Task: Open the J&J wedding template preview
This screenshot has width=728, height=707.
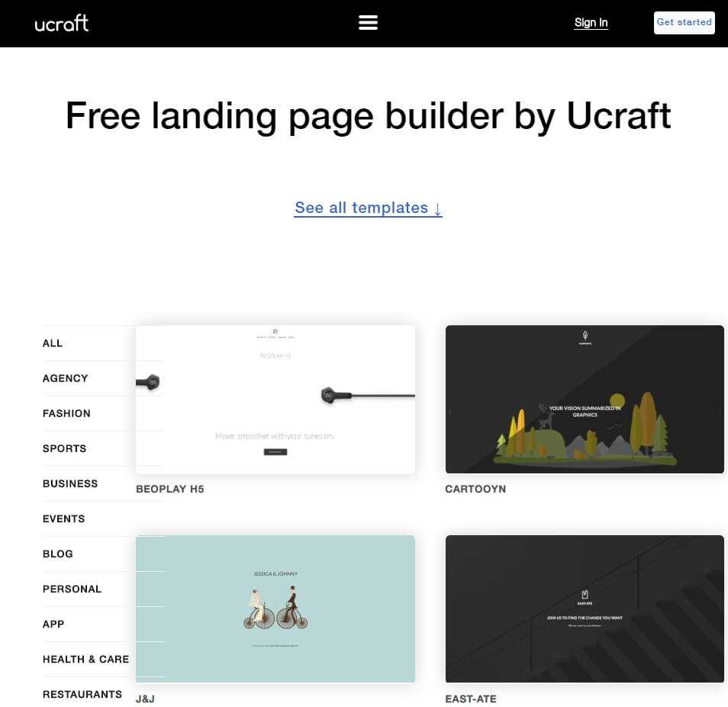Action: [x=275, y=609]
